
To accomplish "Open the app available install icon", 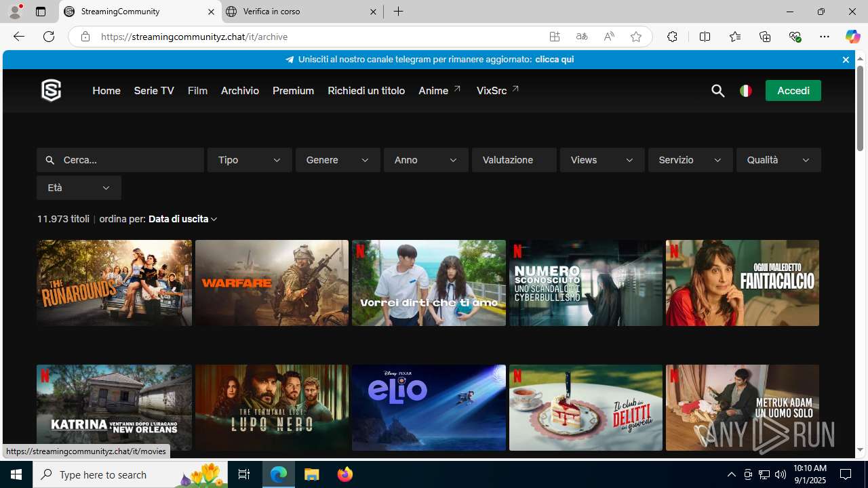I will click(x=555, y=37).
